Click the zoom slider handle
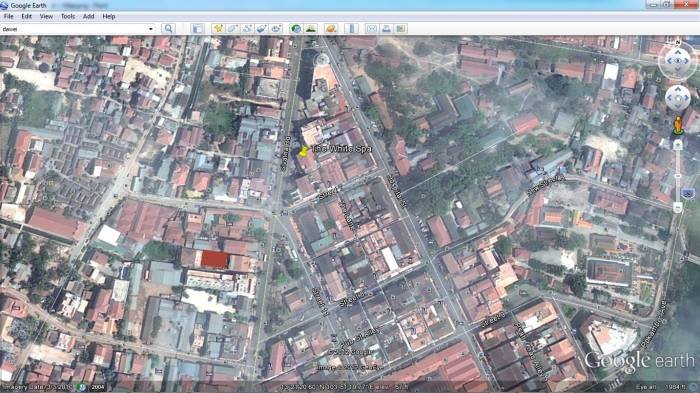 pyautogui.click(x=678, y=177)
